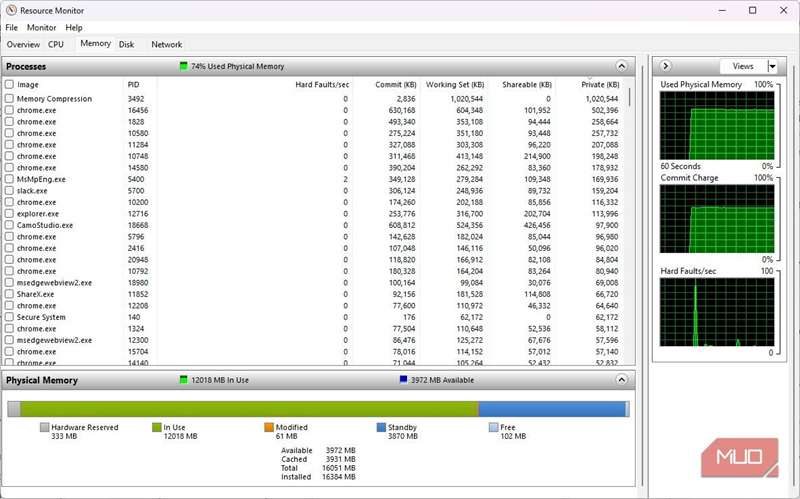Open the File menu
The height and width of the screenshot is (499, 800).
[12, 28]
